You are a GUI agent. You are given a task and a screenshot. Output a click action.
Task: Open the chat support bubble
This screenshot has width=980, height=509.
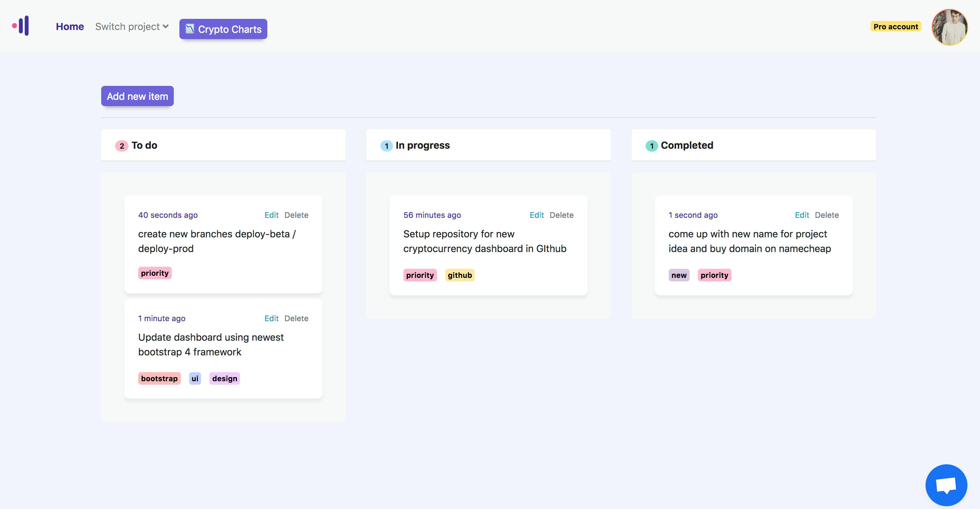point(946,485)
